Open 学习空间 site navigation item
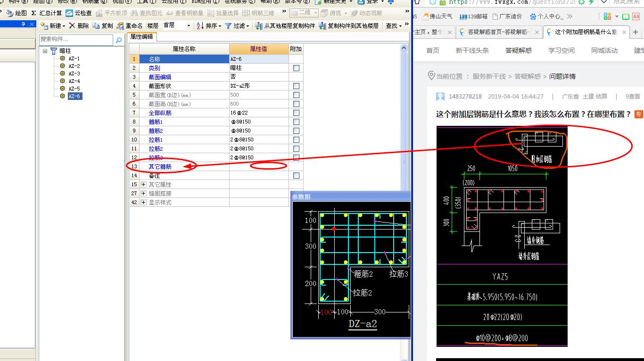644x361 pixels. (561, 50)
